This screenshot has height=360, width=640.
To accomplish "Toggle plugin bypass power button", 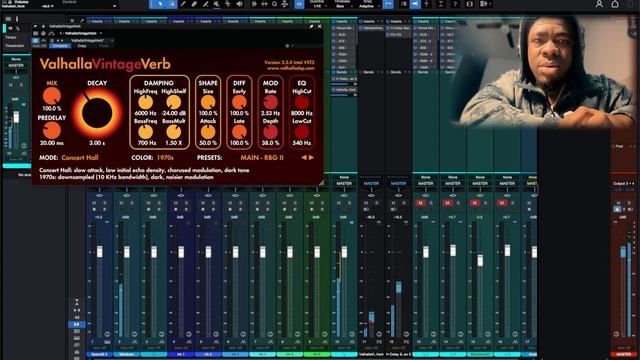I will click(x=36, y=40).
